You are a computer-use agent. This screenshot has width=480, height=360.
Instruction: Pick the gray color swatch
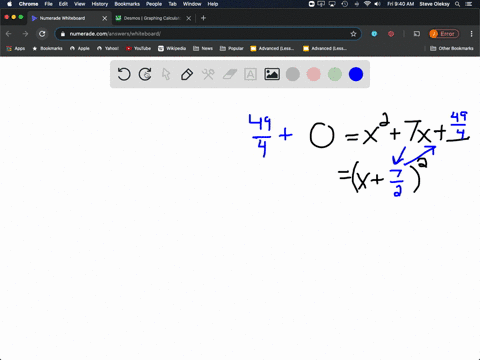click(293, 74)
